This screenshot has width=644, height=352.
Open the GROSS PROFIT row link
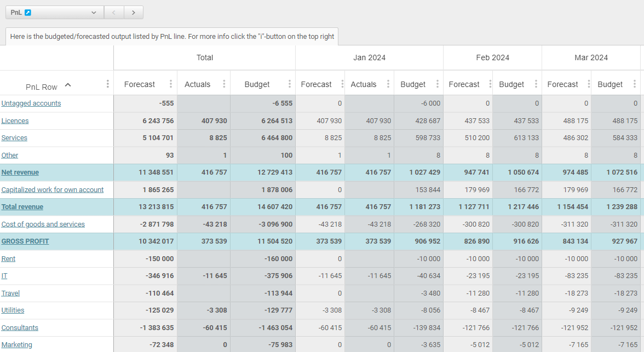pos(25,241)
